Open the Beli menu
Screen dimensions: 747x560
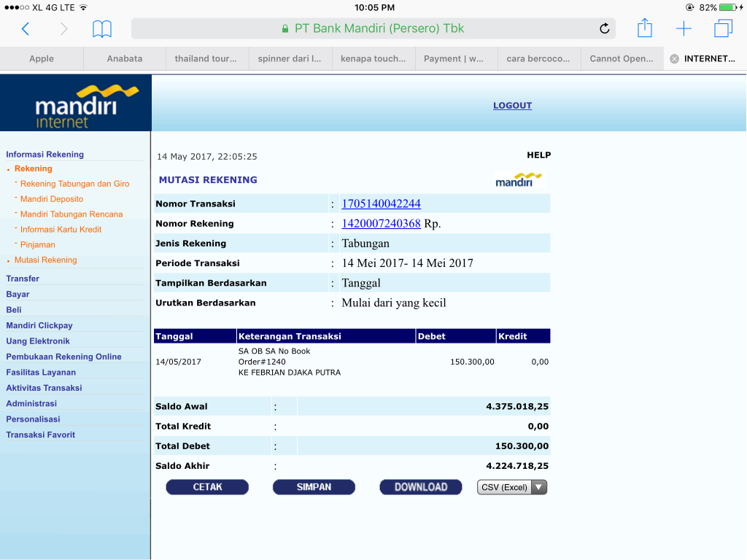[x=14, y=310]
